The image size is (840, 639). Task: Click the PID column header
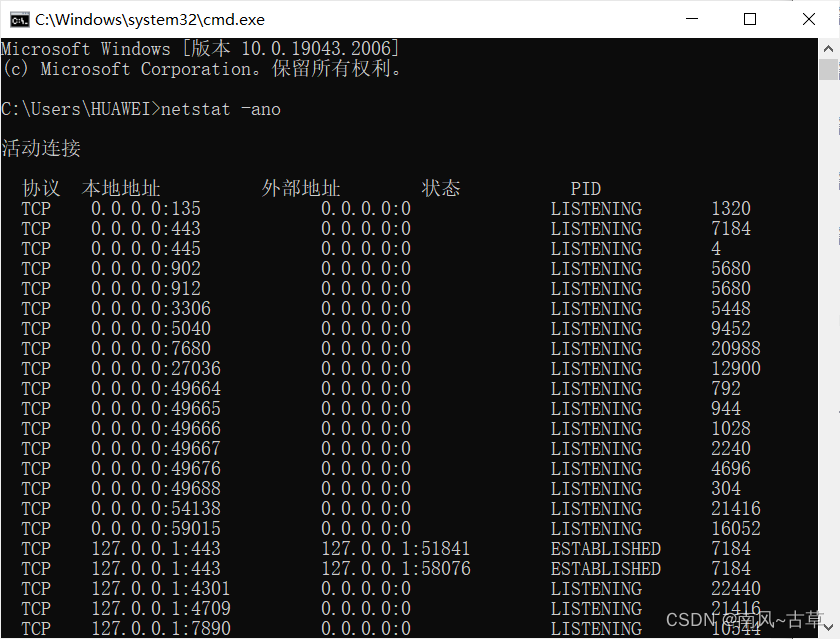click(586, 189)
